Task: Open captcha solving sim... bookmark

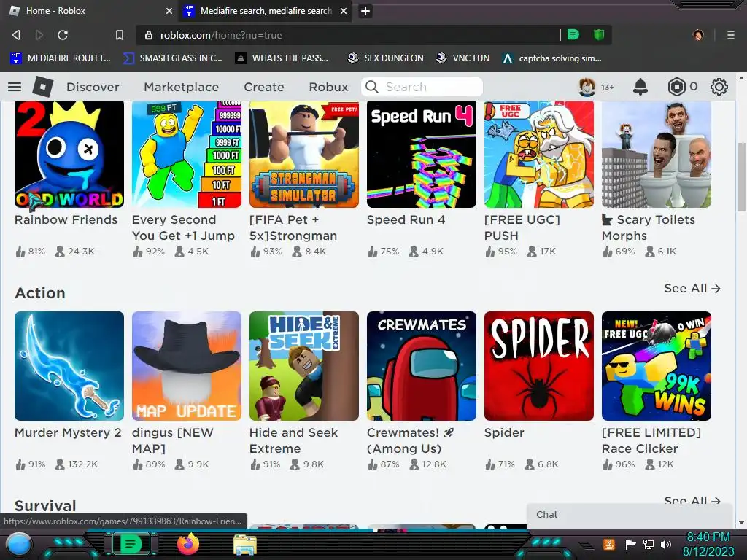Action: (551, 58)
